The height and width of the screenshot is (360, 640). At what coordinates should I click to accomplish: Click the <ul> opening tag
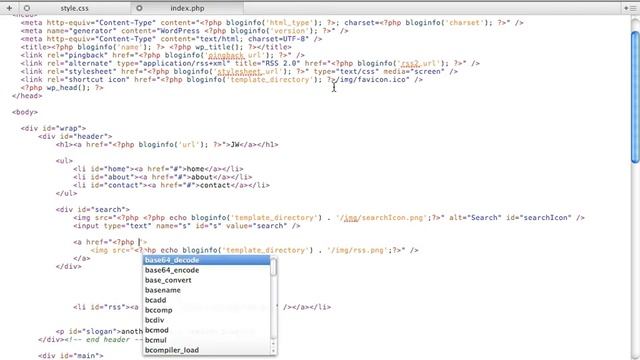[64, 160]
